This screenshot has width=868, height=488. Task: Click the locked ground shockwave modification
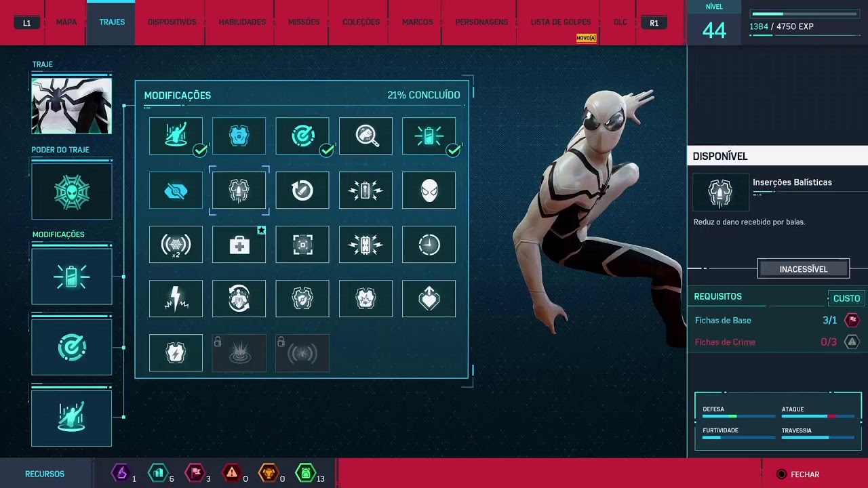(239, 352)
